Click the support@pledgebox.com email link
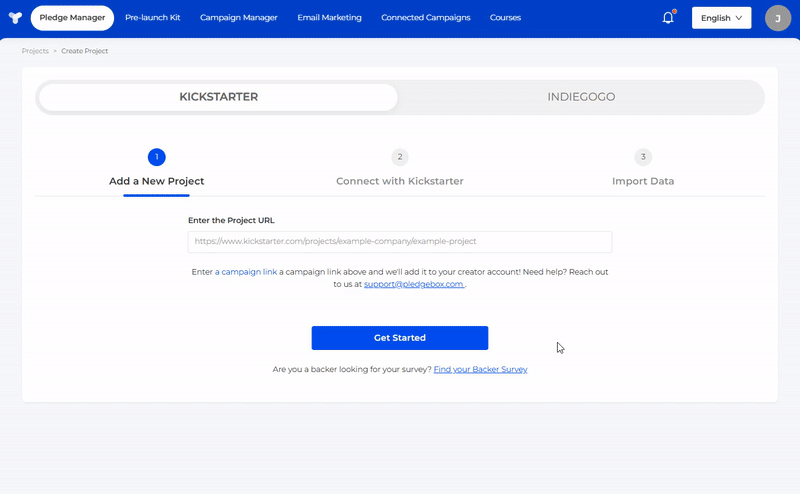Viewport: 800px width, 494px height. click(x=414, y=285)
